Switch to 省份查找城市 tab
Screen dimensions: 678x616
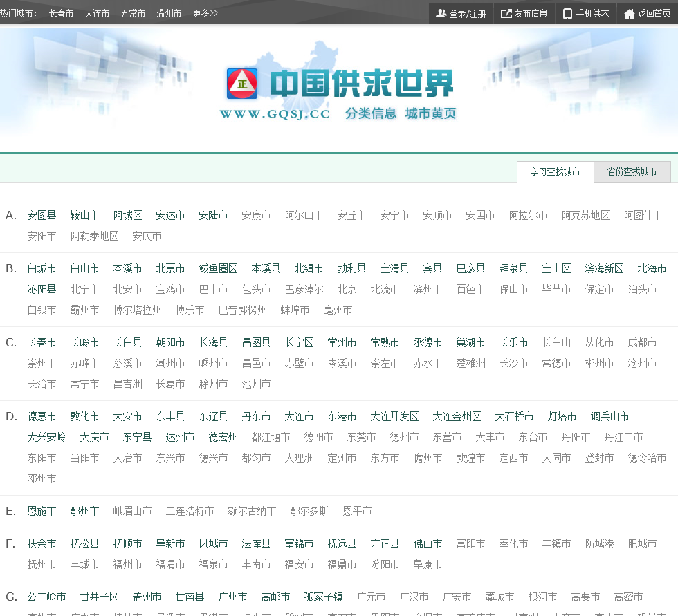point(632,172)
